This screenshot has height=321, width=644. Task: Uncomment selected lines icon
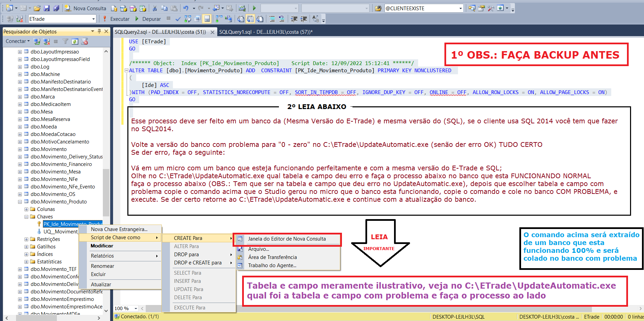point(282,19)
